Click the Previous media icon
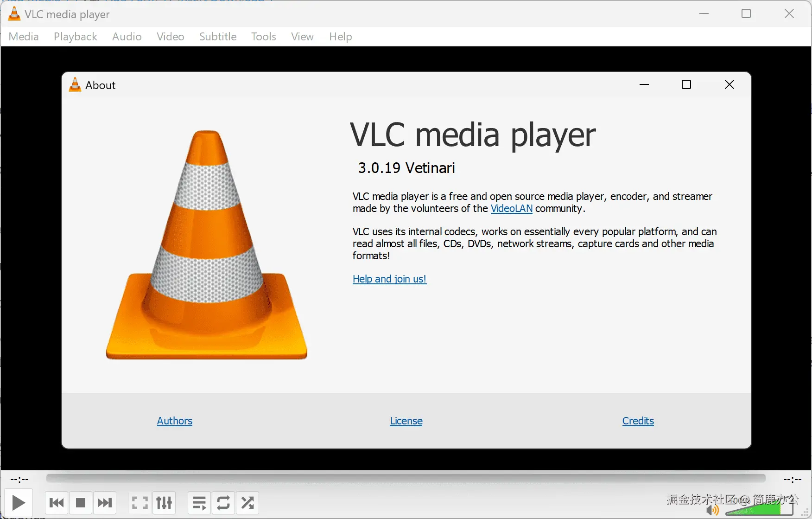 (56, 502)
